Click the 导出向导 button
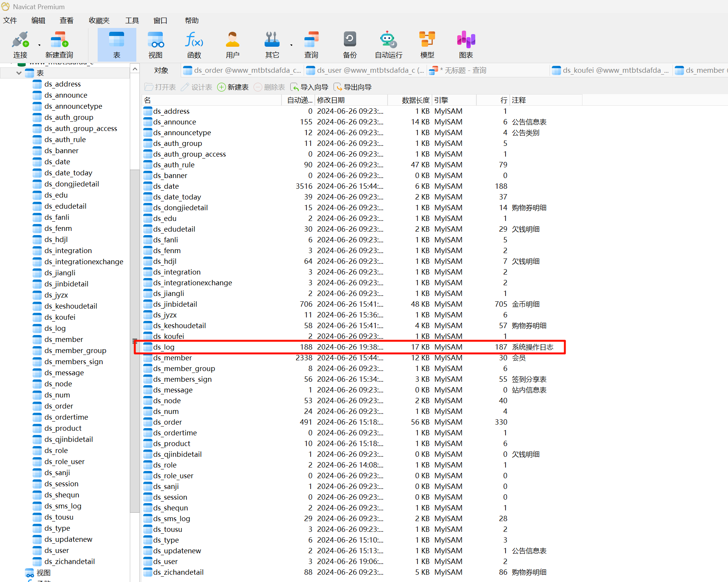 click(352, 87)
